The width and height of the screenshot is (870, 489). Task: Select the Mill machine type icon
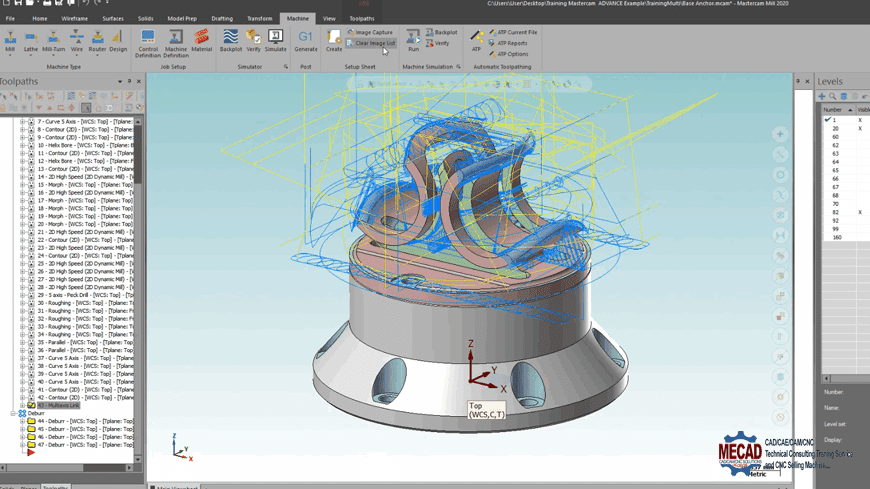(10, 42)
